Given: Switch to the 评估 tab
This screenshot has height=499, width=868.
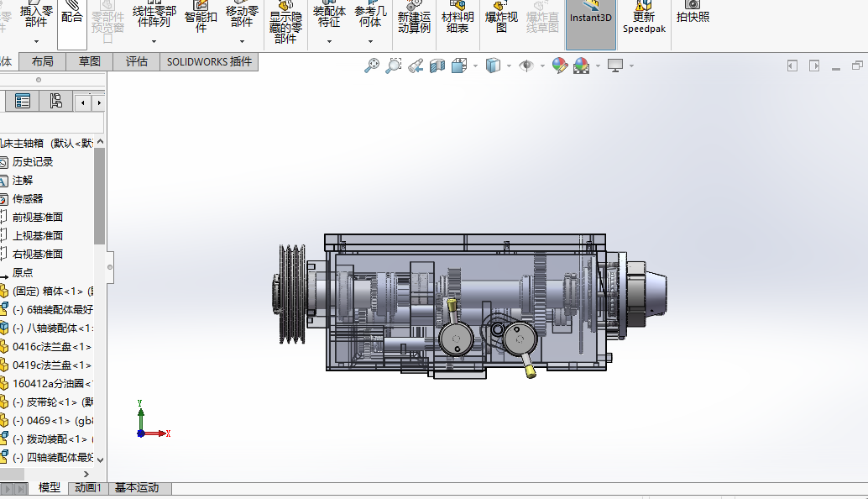Looking at the screenshot, I should (137, 61).
